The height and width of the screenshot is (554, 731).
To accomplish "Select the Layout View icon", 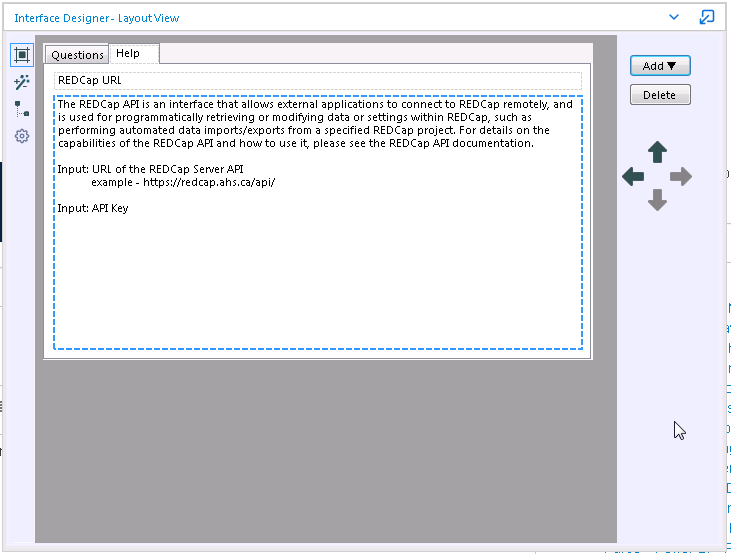I will point(22,55).
